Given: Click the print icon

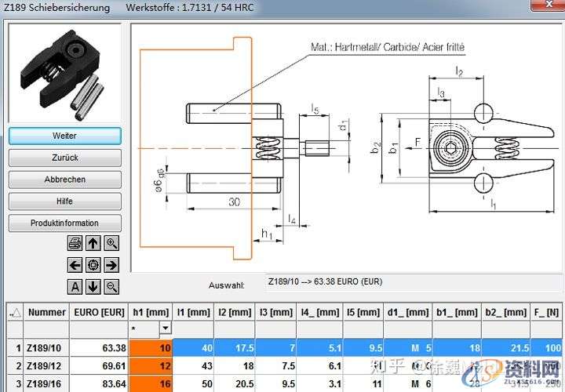Looking at the screenshot, I should point(75,243).
